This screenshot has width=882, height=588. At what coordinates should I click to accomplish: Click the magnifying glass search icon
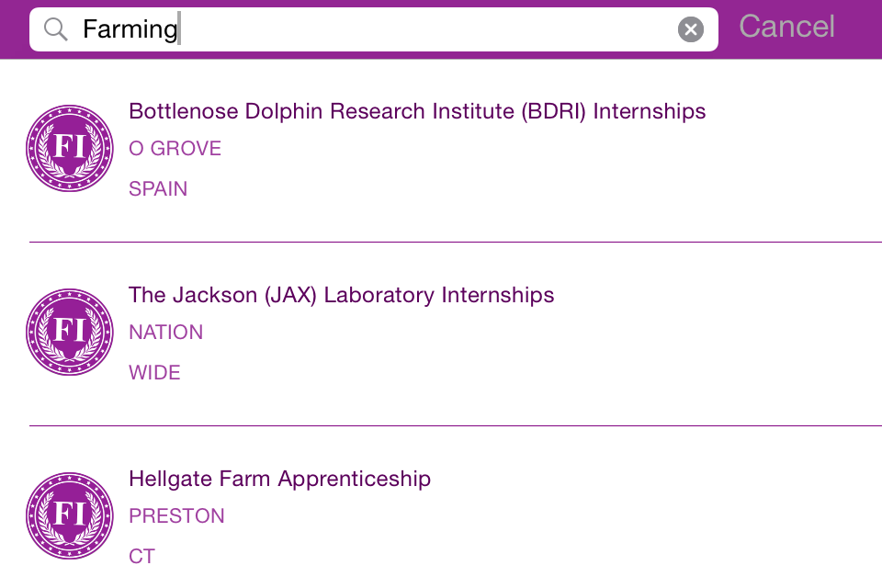point(56,29)
